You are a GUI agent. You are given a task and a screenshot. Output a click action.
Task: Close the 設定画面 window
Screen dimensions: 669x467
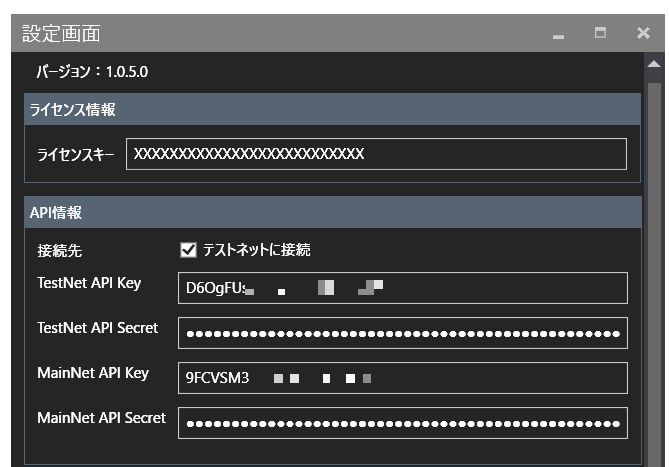(643, 33)
